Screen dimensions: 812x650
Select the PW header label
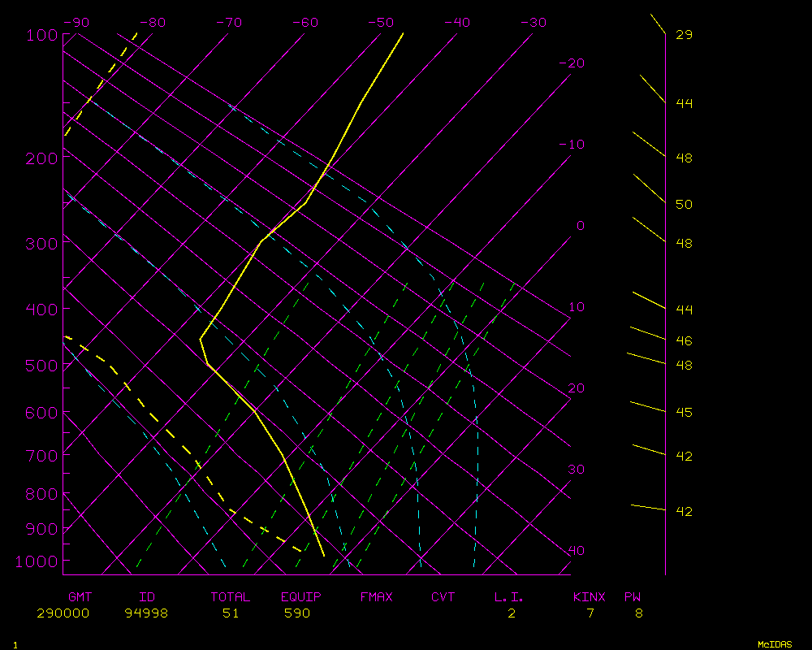tap(633, 597)
